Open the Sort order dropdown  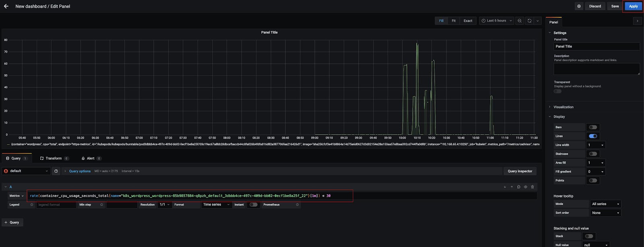coord(605,213)
